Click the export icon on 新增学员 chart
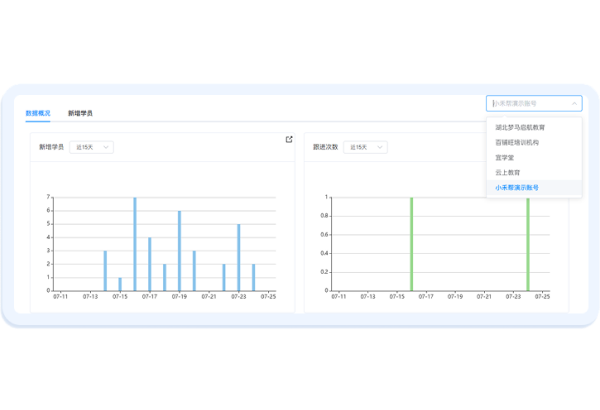 (x=289, y=139)
